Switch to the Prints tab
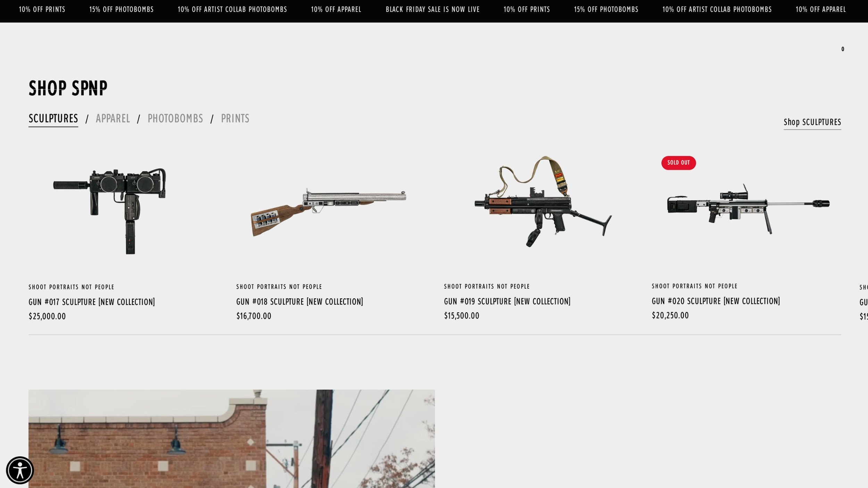 (x=235, y=118)
